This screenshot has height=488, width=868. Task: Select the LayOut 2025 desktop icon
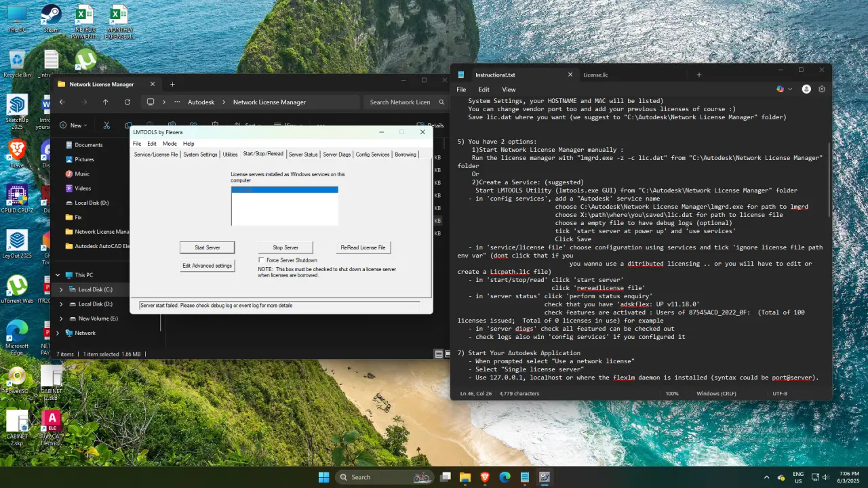pyautogui.click(x=17, y=244)
